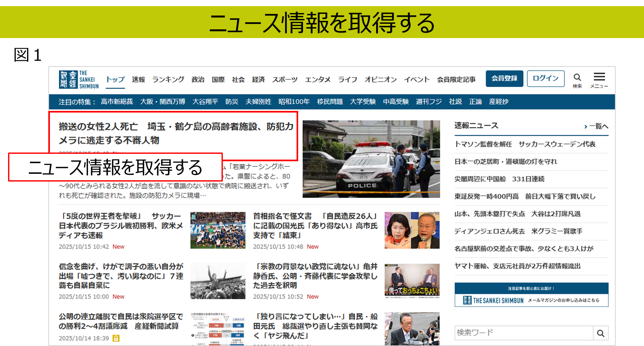Open the police car news photo
This screenshot has height=346, width=644.
371,159
